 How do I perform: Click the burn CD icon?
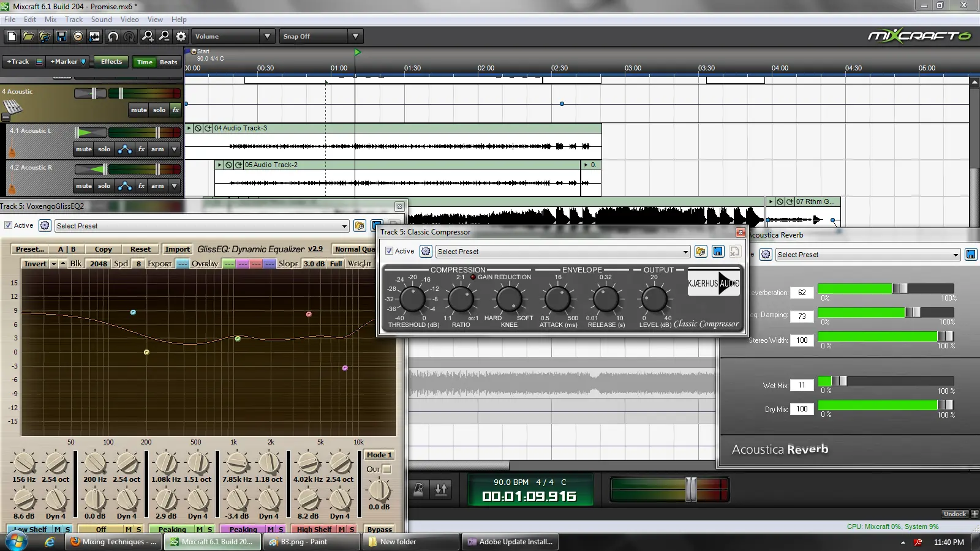point(78,37)
